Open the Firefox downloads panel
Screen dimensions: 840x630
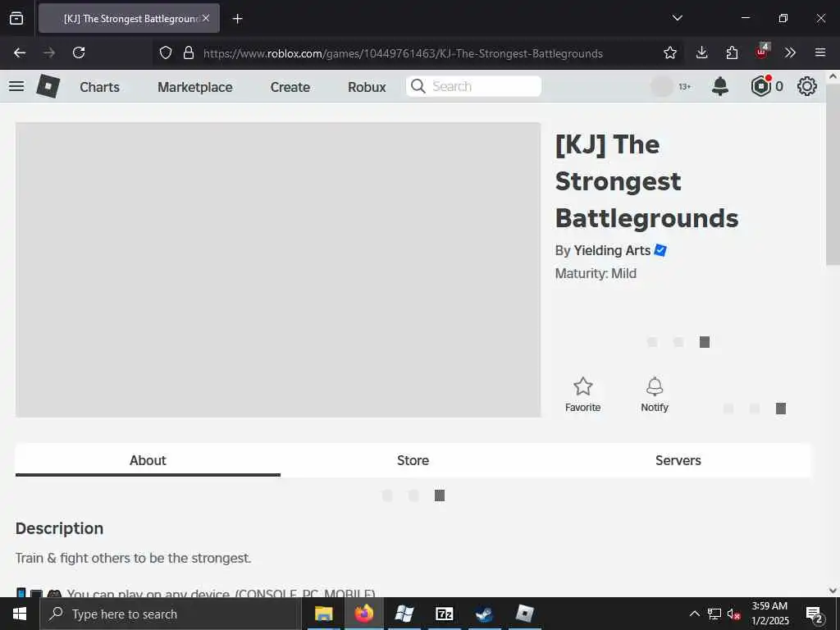pyautogui.click(x=702, y=52)
